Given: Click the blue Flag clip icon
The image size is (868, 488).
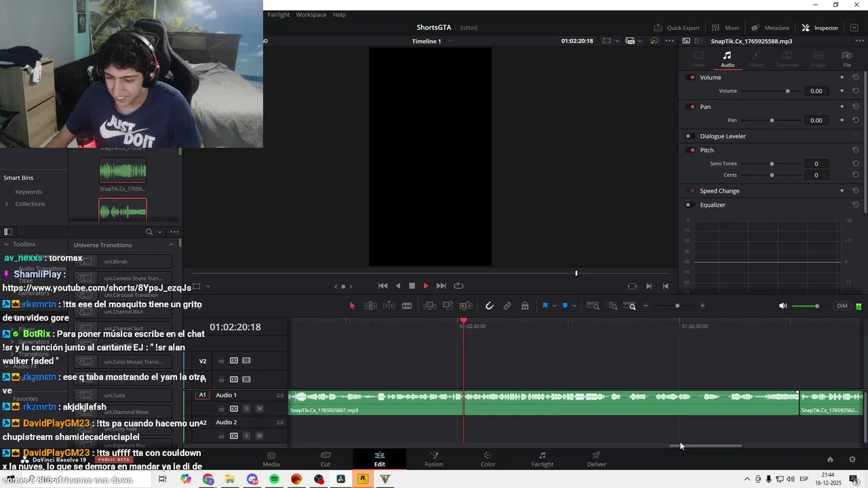Looking at the screenshot, I should pos(545,306).
